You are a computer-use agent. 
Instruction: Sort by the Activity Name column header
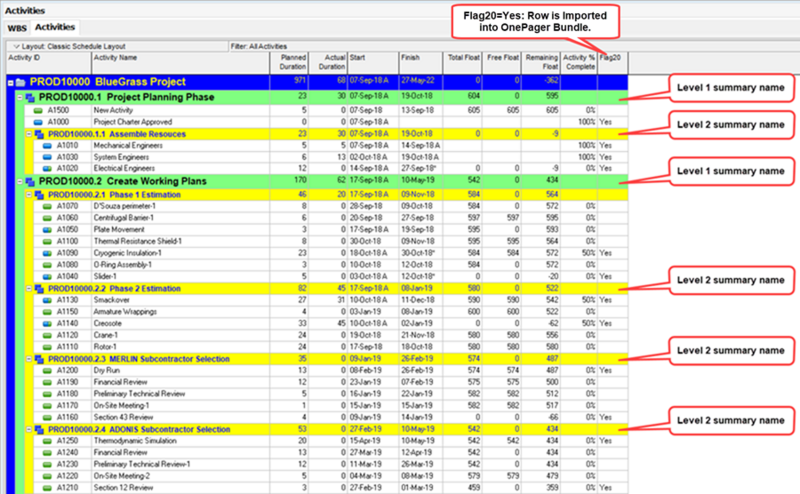click(181, 62)
